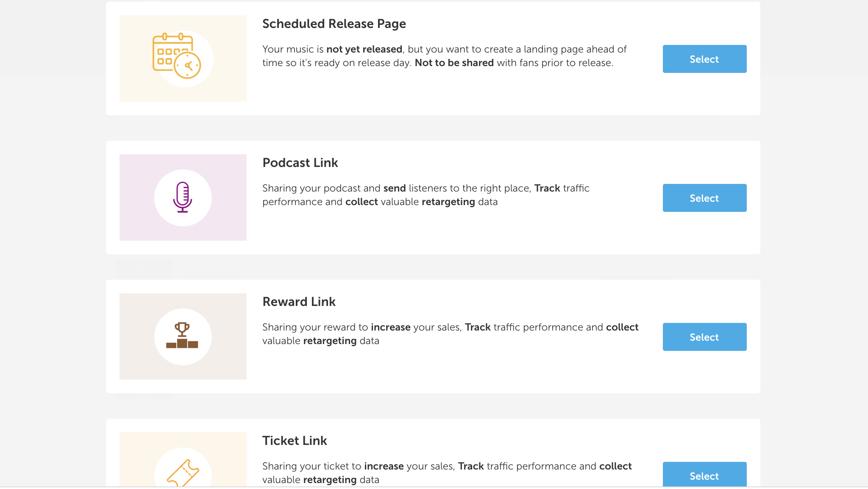Screen dimensions: 868x489
Task: Click the trophy podium Reward icon
Action: tap(182, 335)
